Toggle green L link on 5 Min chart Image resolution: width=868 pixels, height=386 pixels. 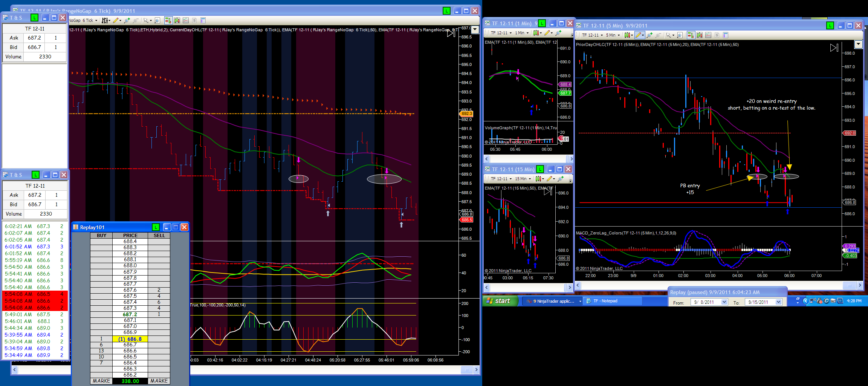pos(830,25)
